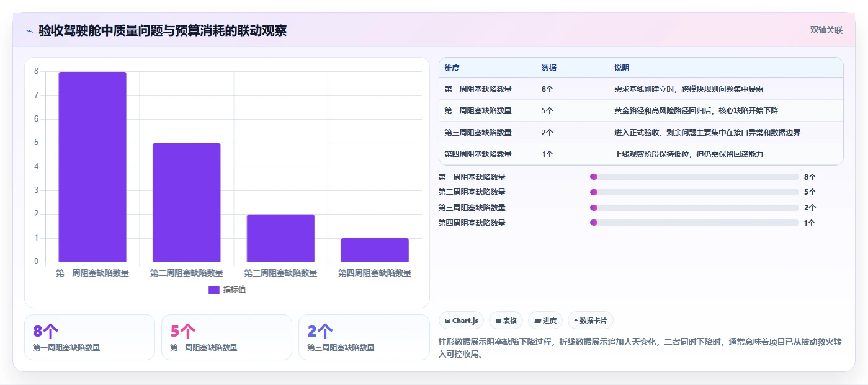Select the 第二周阻塞缺陷数量 table row cell
The image size is (868, 385).
pyautogui.click(x=478, y=111)
